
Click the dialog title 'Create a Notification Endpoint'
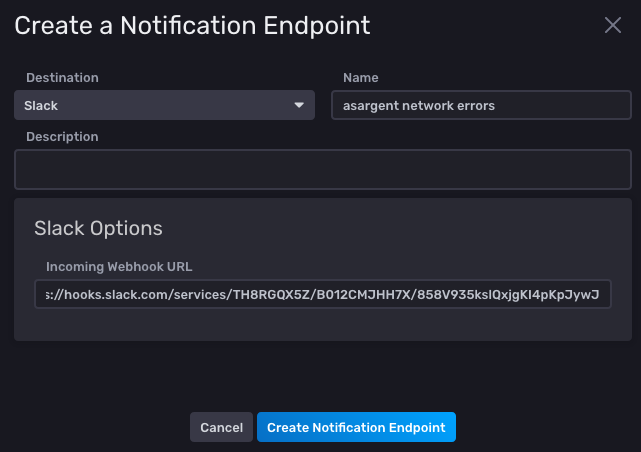click(192, 25)
